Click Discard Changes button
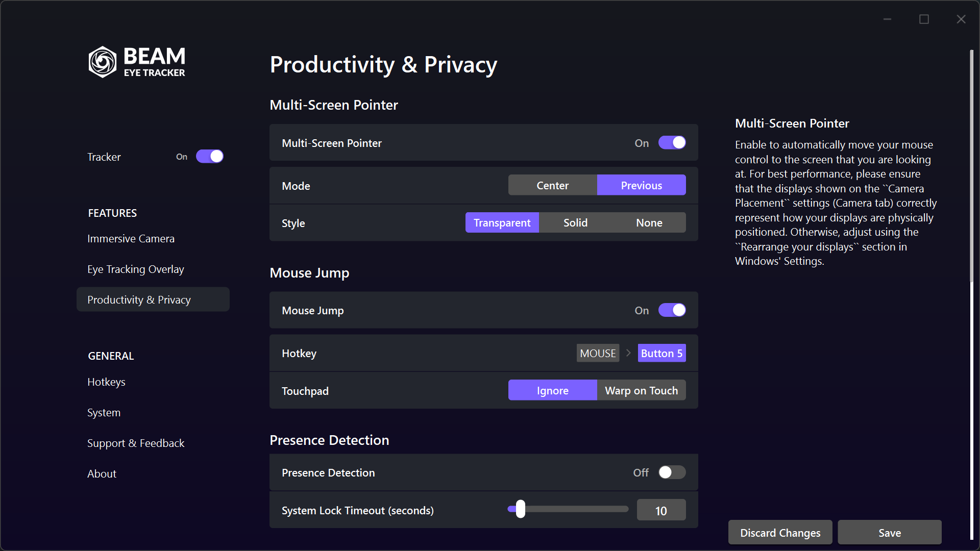The width and height of the screenshot is (980, 551). [x=780, y=533]
